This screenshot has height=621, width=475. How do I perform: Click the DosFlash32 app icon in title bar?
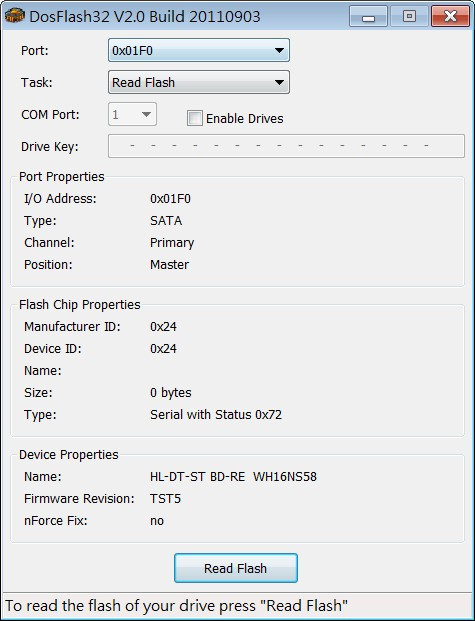[x=15, y=16]
